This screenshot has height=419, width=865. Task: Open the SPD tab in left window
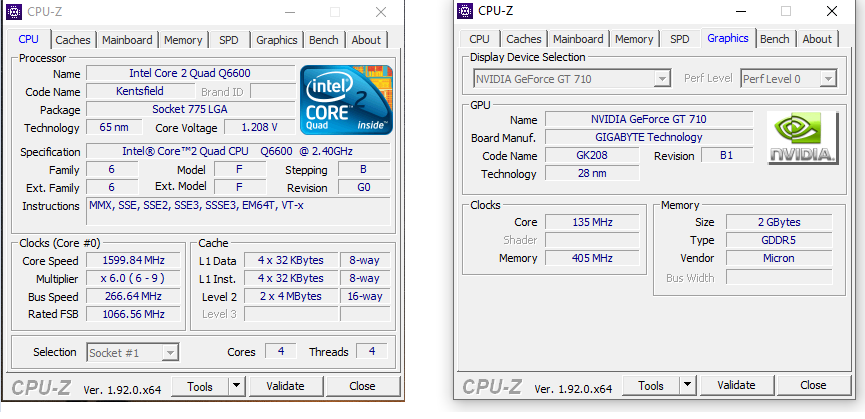click(x=229, y=40)
